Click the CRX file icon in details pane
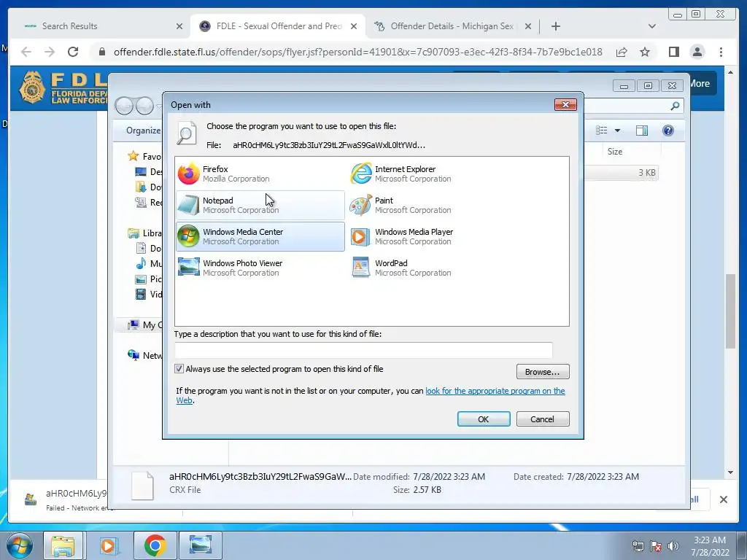 tap(142, 486)
